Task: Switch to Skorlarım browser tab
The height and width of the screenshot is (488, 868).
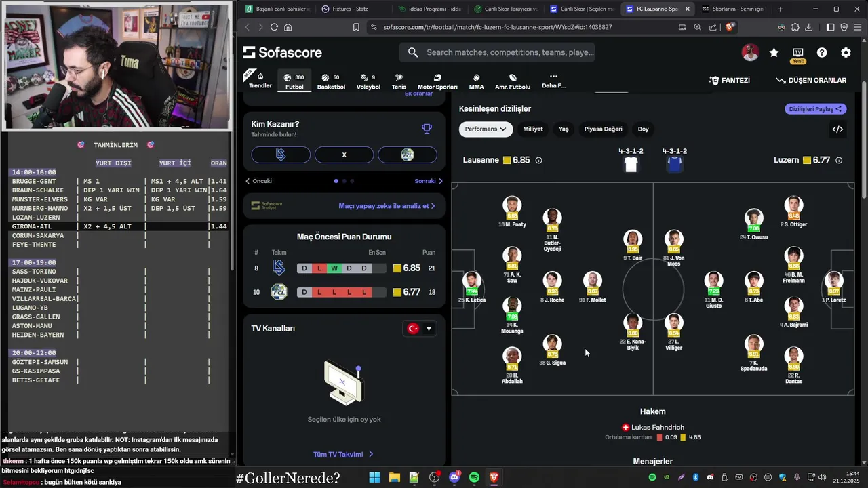Action: pos(734,9)
